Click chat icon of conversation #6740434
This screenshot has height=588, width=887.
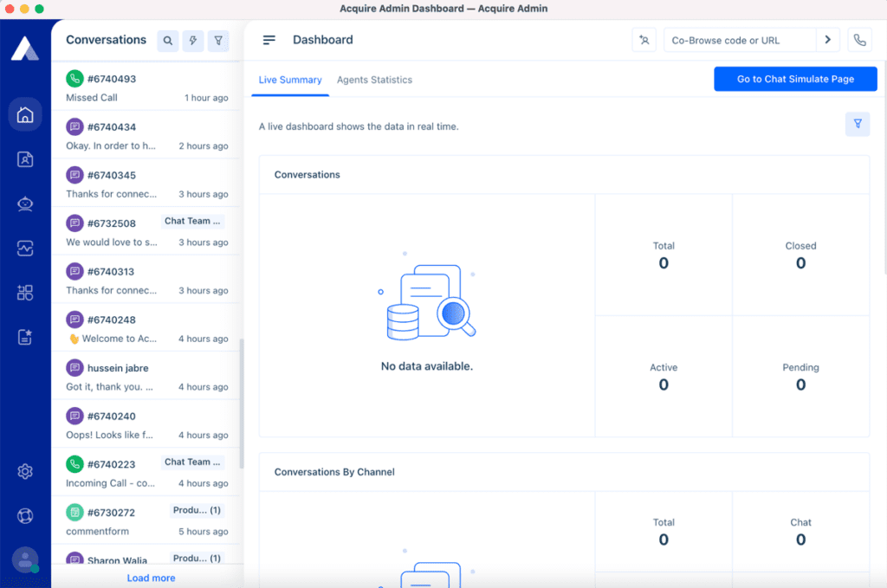74,126
